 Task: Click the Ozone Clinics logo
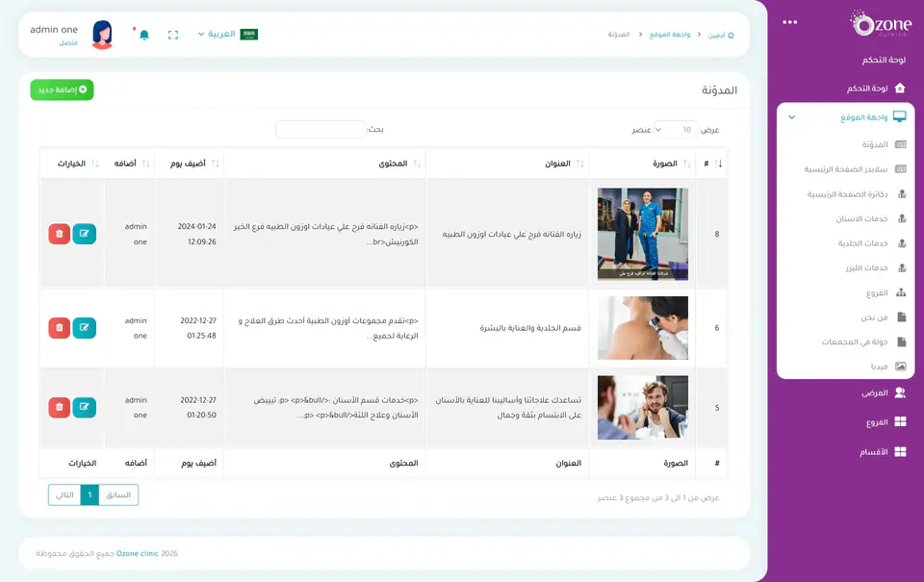point(881,23)
